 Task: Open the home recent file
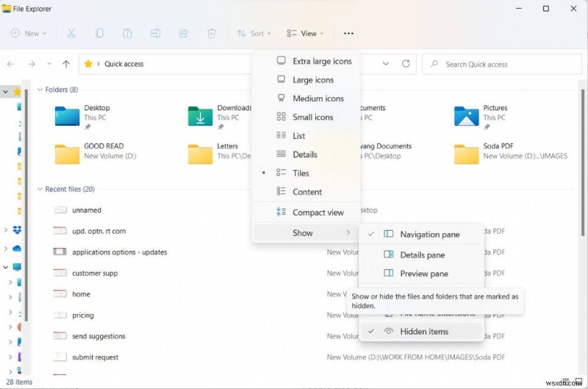click(x=81, y=294)
